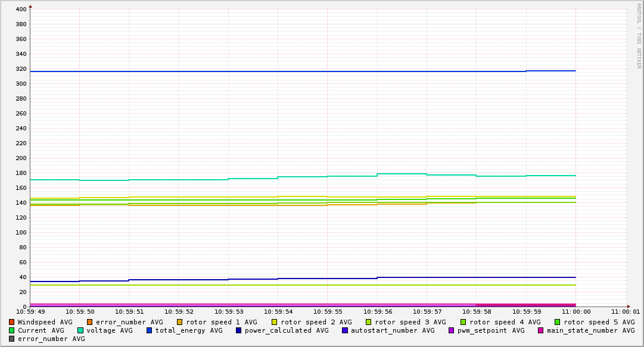The width and height of the screenshot is (644, 347).
Task: Click the 320 label on the y-axis
Action: [21, 69]
